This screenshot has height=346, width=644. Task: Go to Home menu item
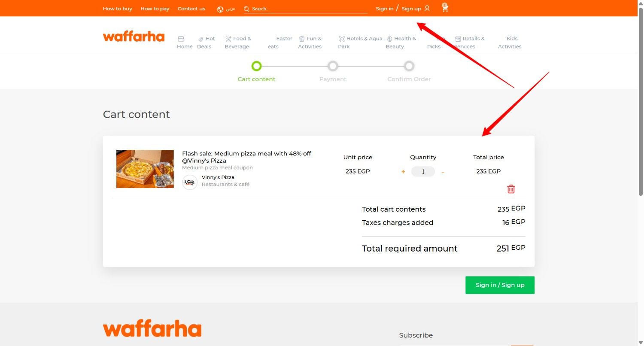click(x=185, y=42)
